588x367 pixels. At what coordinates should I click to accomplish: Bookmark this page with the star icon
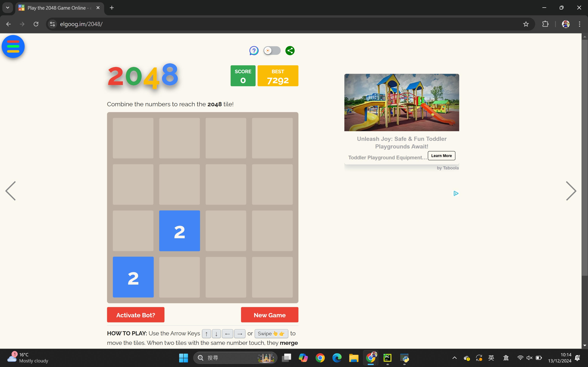(526, 24)
